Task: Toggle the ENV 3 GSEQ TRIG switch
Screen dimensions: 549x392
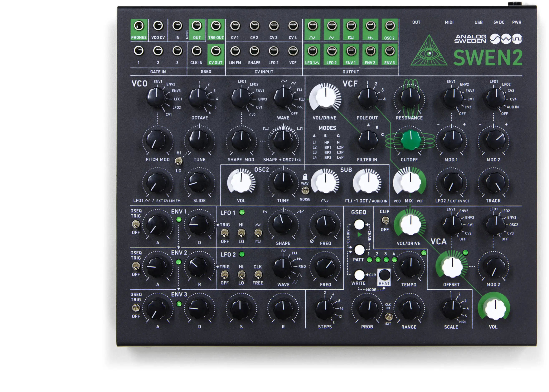Action: tap(136, 308)
